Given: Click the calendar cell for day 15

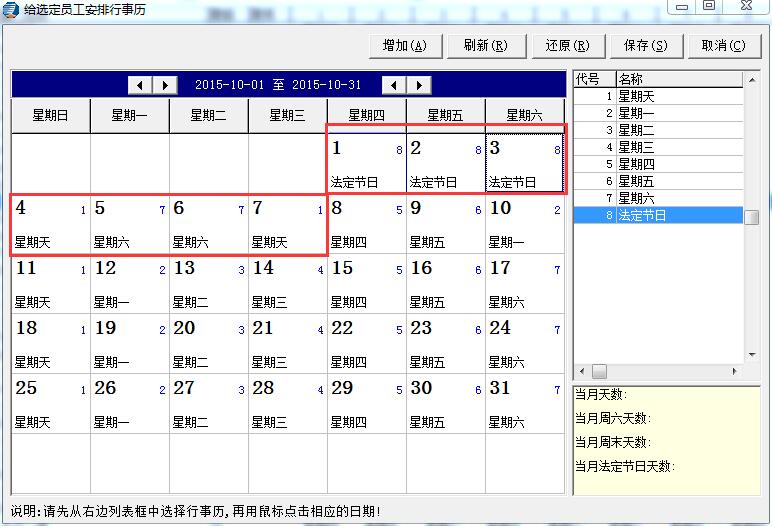Looking at the screenshot, I should point(366,284).
